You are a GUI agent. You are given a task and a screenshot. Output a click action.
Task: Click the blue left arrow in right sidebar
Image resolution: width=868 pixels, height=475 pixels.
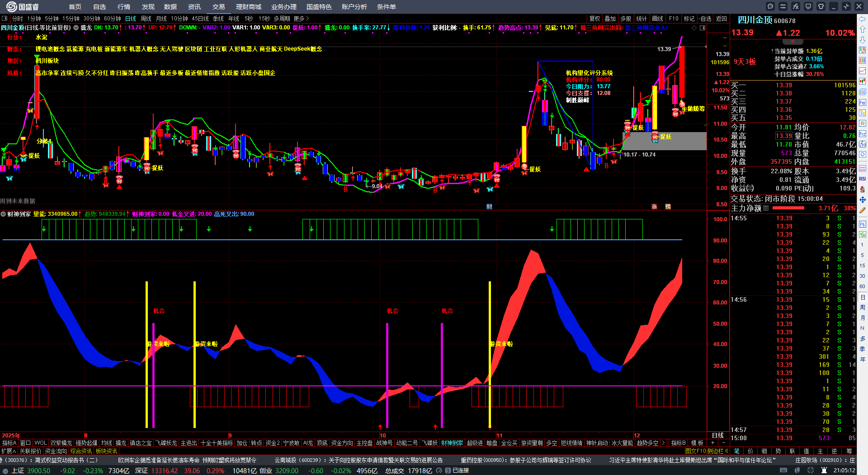click(x=863, y=19)
